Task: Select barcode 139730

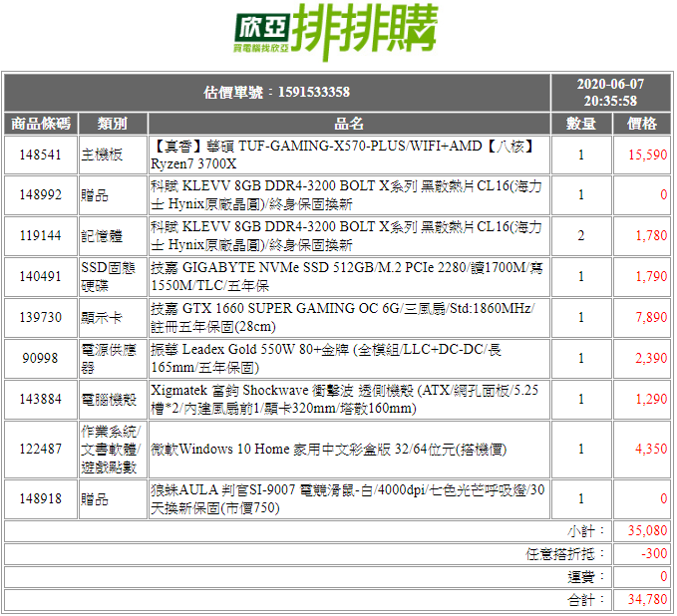Action: [x=41, y=318]
